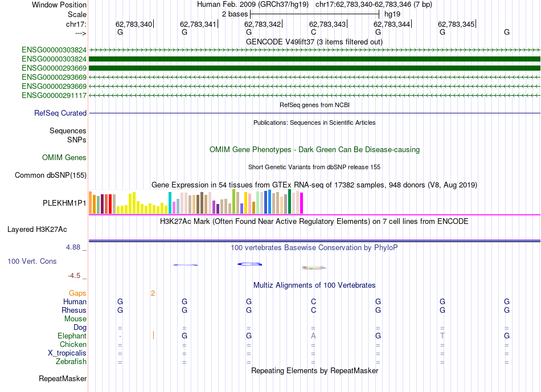Click the dark green bar in GTEx chart
This screenshot has width=541, height=392.
coord(289,202)
